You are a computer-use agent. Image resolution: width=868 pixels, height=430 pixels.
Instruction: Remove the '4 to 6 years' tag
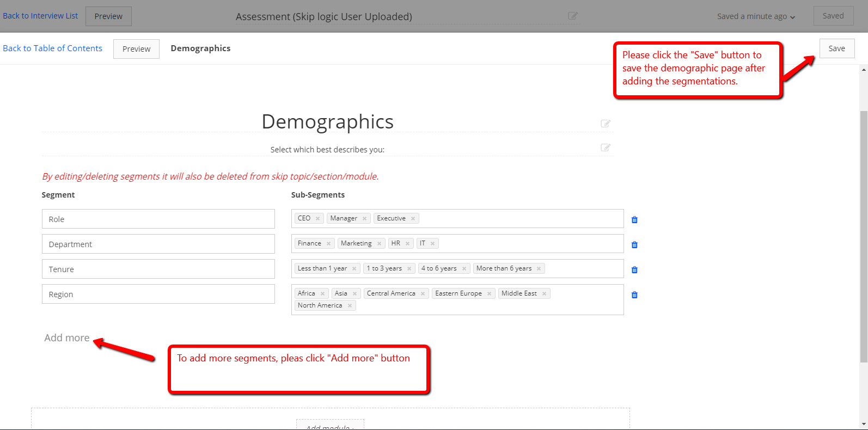464,269
